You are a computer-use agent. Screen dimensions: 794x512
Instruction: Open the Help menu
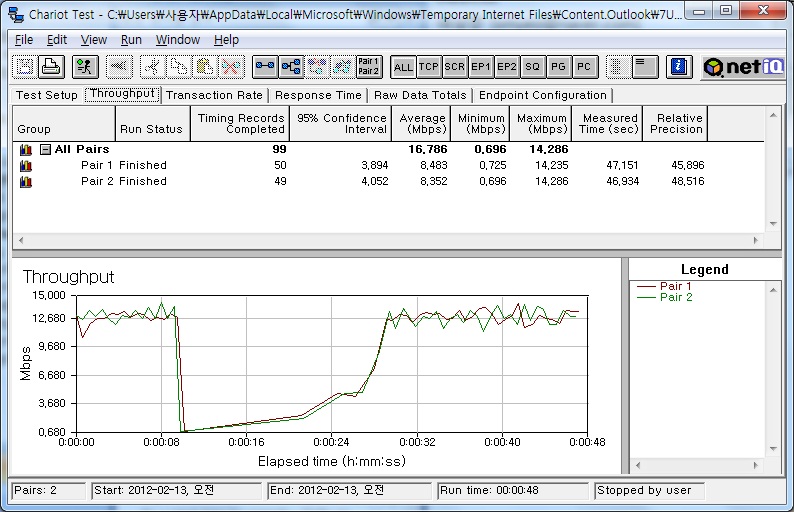click(x=226, y=40)
